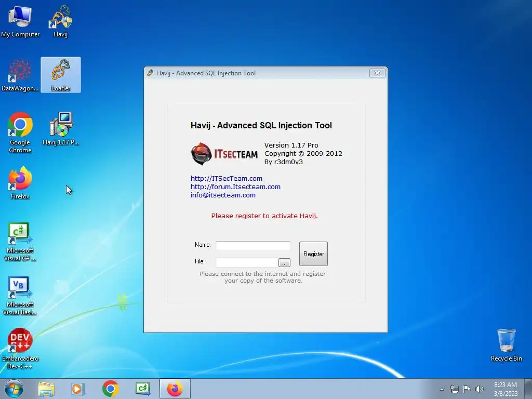Click the 'Version 1.17 Pro' text

pyautogui.click(x=291, y=145)
